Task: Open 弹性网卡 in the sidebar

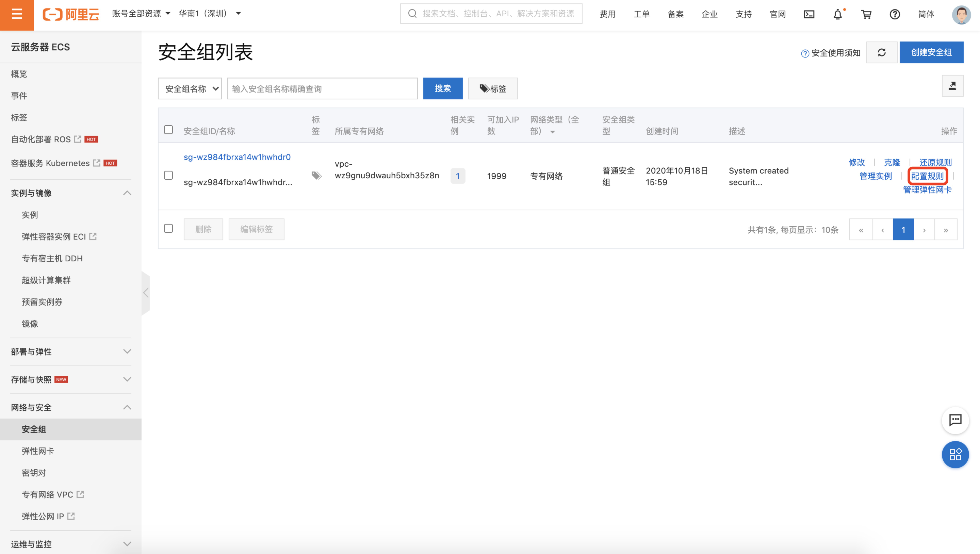Action: point(38,451)
